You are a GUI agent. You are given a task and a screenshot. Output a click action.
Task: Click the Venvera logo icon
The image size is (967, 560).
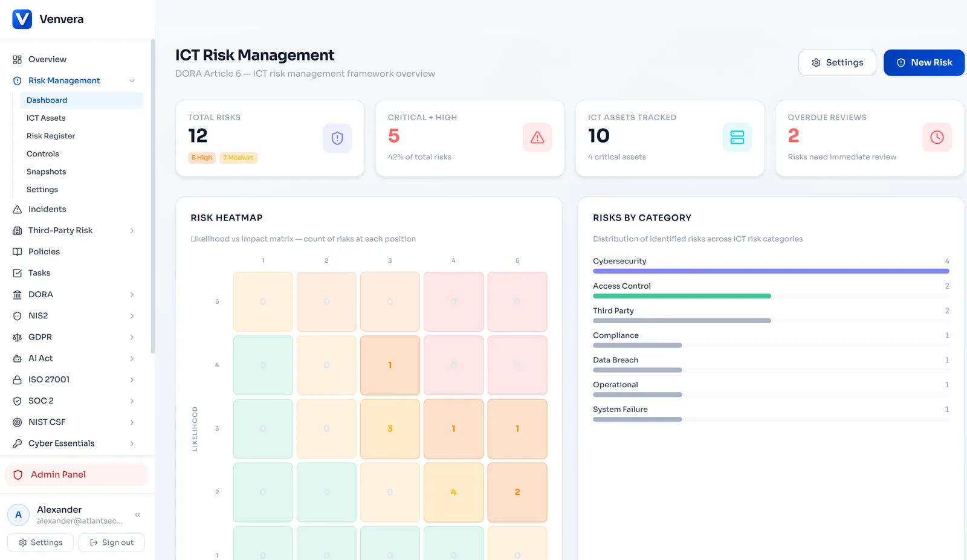[22, 19]
